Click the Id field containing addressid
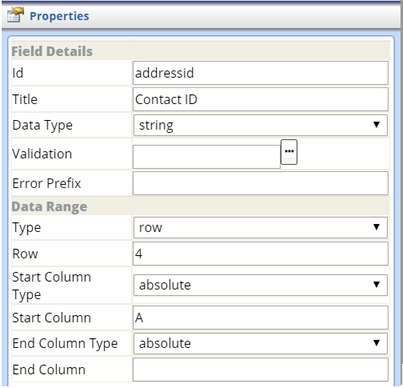 coord(261,73)
